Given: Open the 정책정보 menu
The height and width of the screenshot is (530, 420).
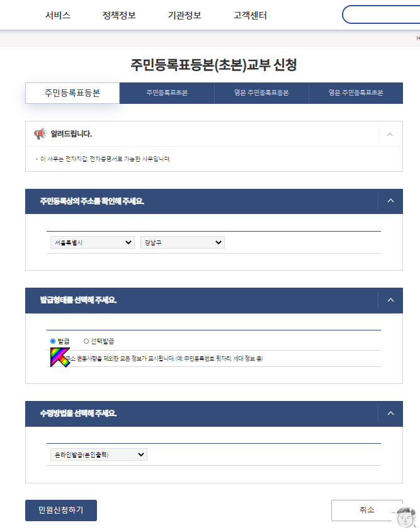Looking at the screenshot, I should pos(119,15).
